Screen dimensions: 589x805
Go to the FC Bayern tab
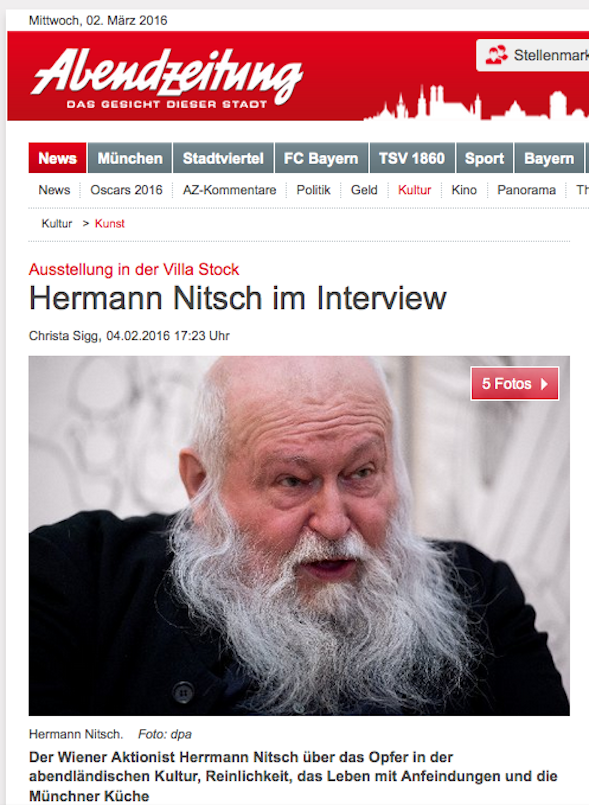(x=321, y=158)
